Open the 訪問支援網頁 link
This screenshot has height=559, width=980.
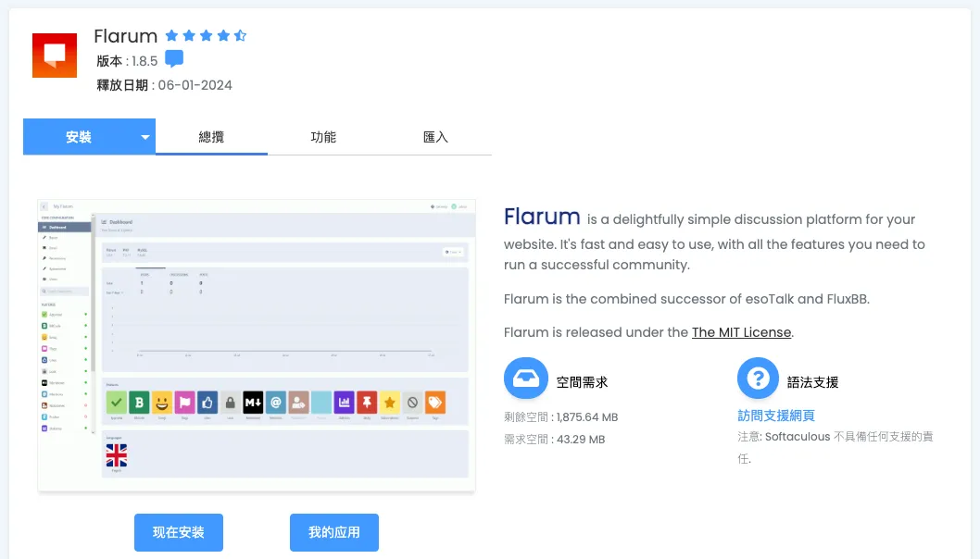[775, 416]
